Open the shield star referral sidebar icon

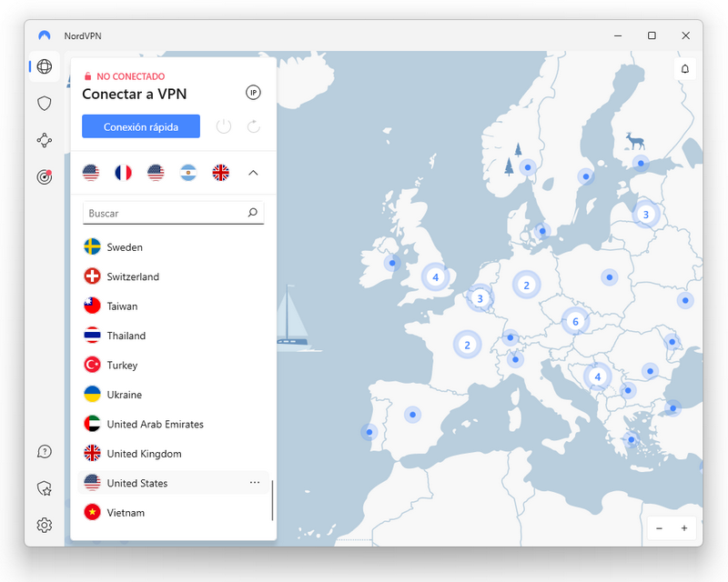45,488
